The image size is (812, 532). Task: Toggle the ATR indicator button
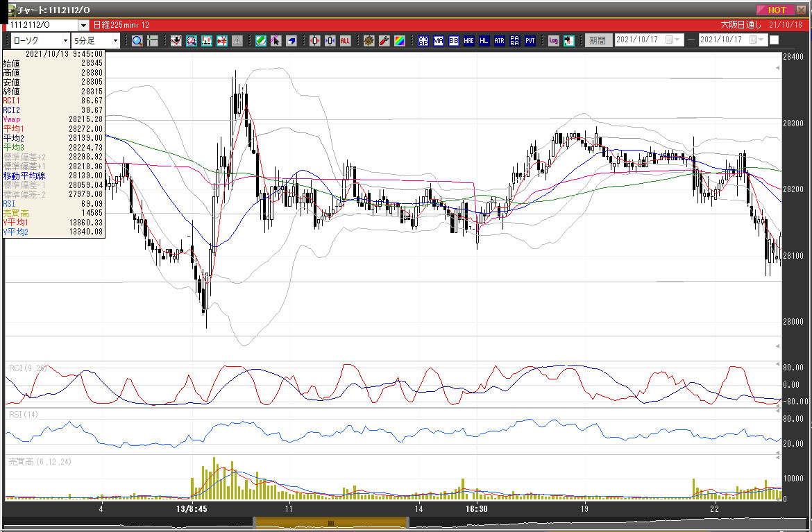pyautogui.click(x=499, y=41)
